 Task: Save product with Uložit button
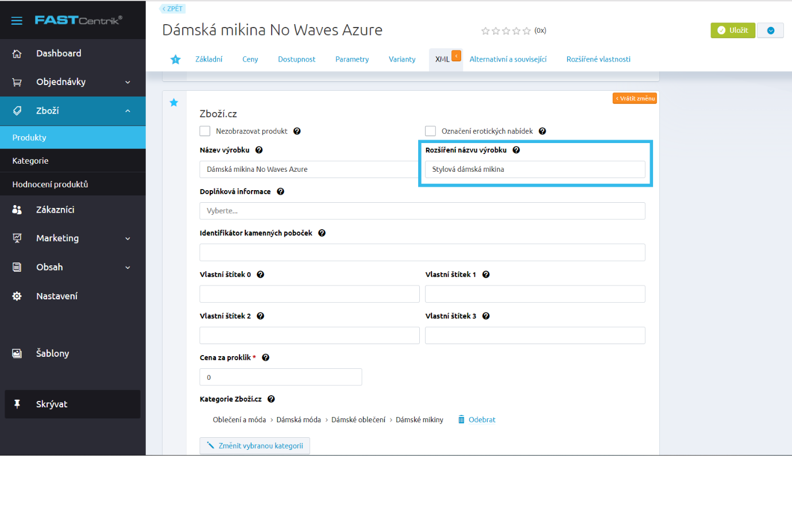(733, 30)
